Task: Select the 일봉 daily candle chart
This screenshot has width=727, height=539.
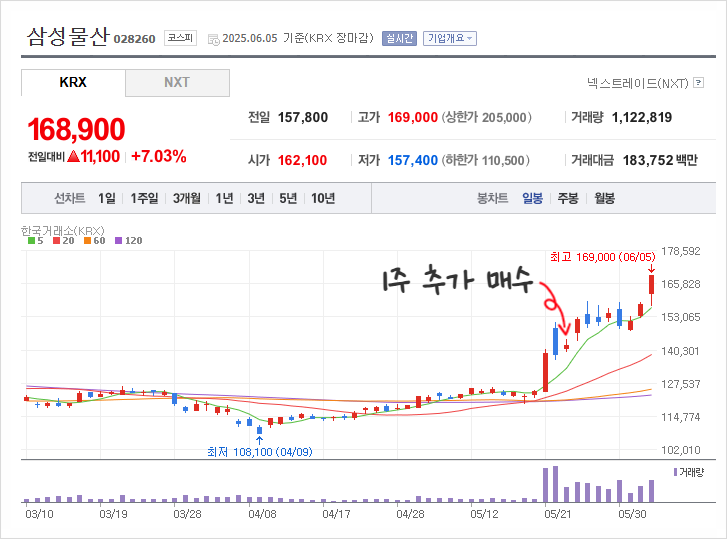Action: click(532, 198)
